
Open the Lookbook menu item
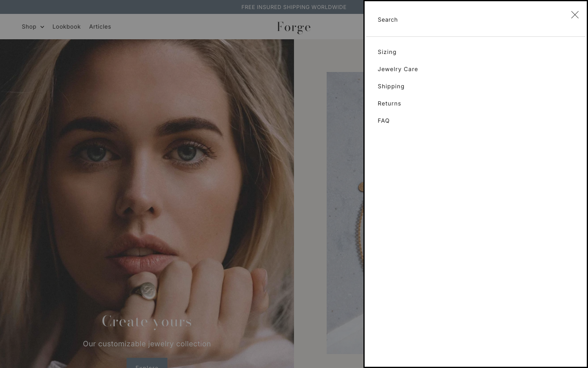[67, 27]
